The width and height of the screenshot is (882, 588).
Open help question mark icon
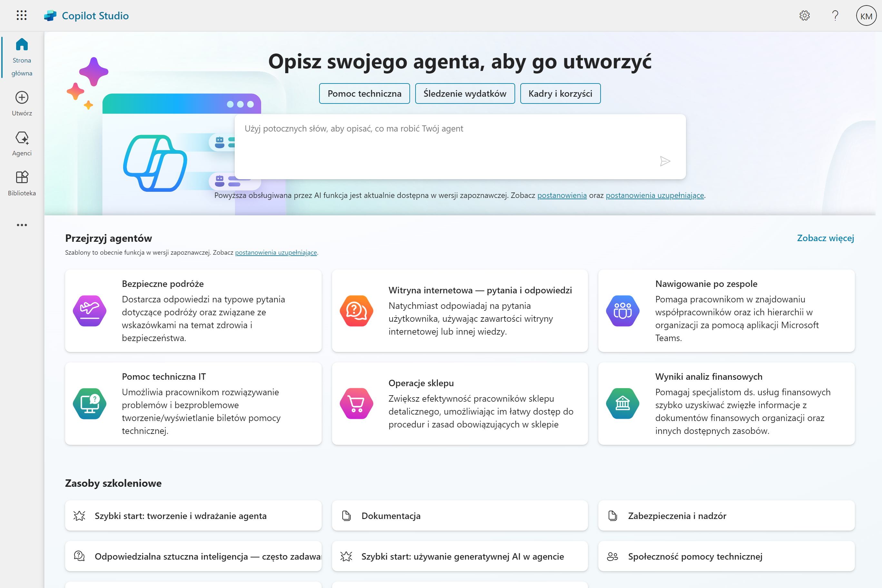[x=835, y=16]
